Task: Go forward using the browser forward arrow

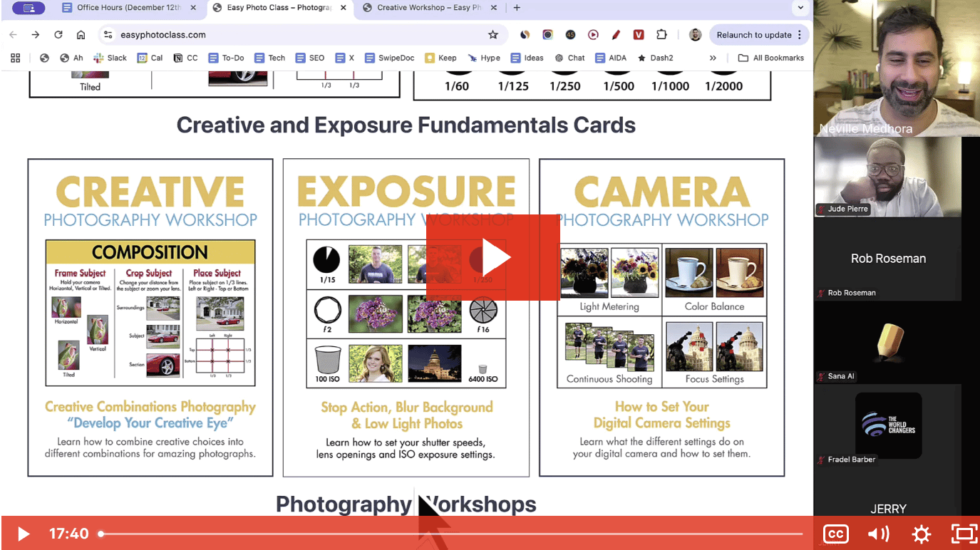Action: (36, 34)
